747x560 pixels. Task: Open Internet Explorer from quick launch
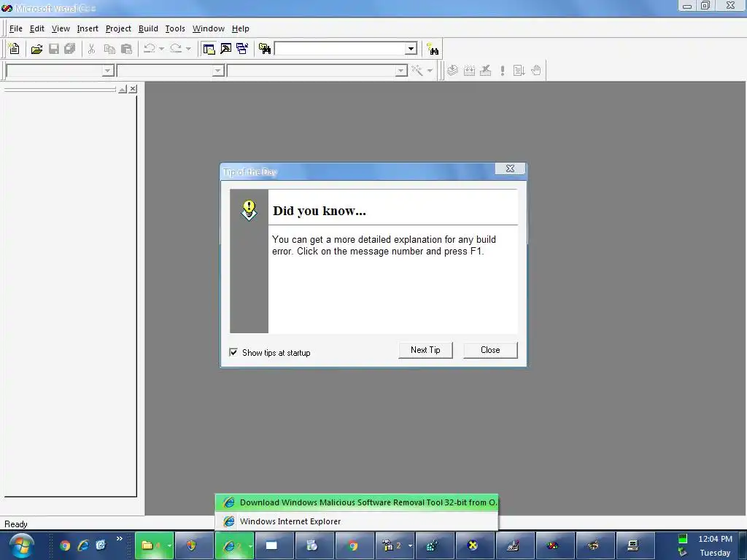[83, 545]
